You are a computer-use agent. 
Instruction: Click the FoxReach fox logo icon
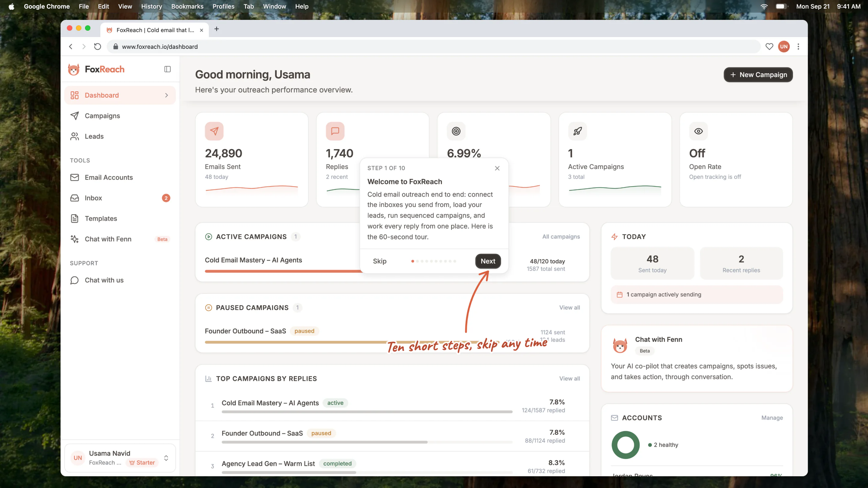click(x=74, y=69)
